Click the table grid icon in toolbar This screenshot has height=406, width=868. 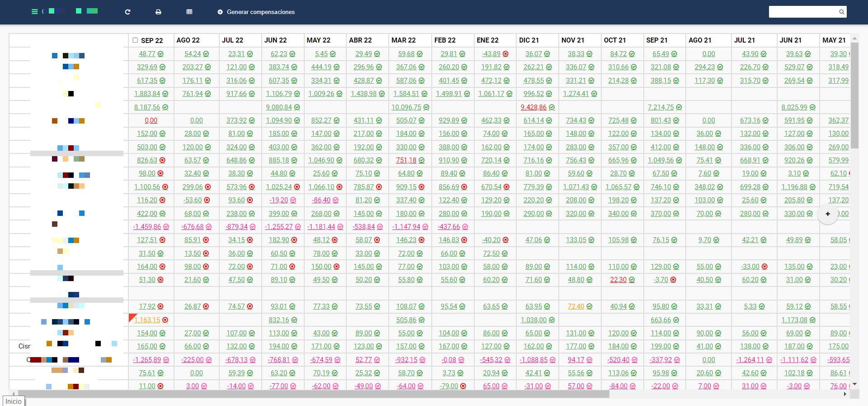[x=189, y=12]
